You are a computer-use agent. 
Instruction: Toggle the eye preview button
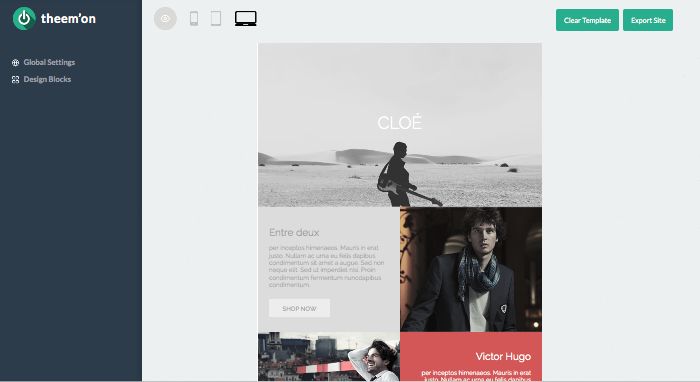point(165,19)
